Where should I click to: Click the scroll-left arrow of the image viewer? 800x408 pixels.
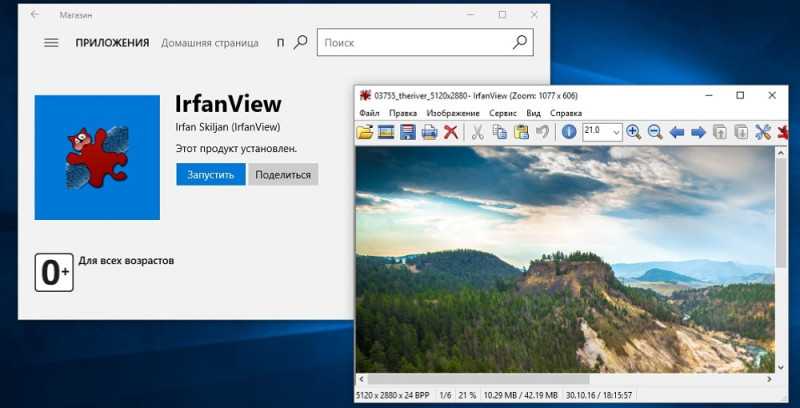[x=361, y=379]
